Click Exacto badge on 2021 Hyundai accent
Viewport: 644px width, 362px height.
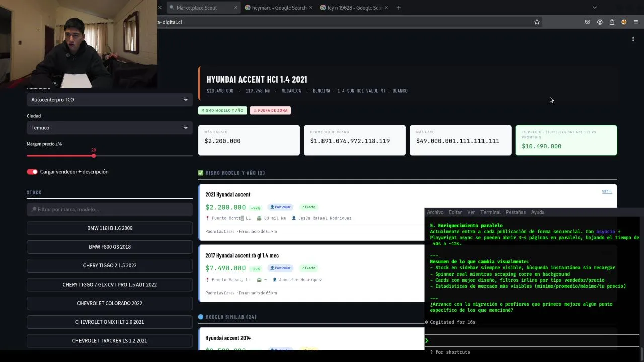(x=308, y=207)
